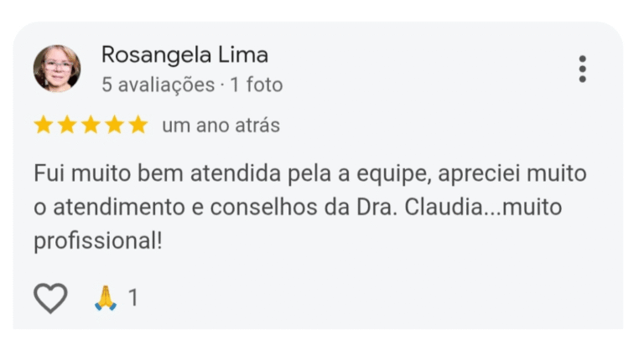Click the "5 avaliações" review count
Image resolution: width=644 pixels, height=345 pixels.
[x=158, y=85]
